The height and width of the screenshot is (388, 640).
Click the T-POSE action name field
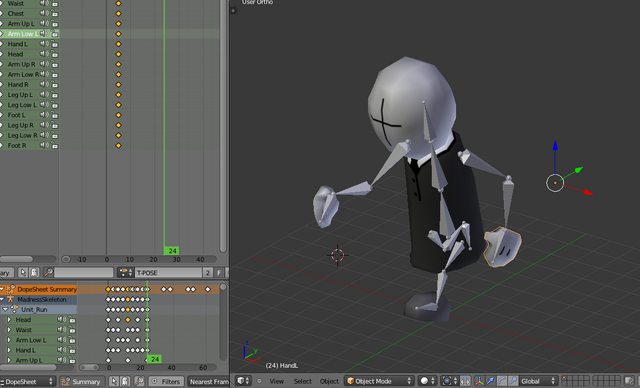[x=168, y=273]
